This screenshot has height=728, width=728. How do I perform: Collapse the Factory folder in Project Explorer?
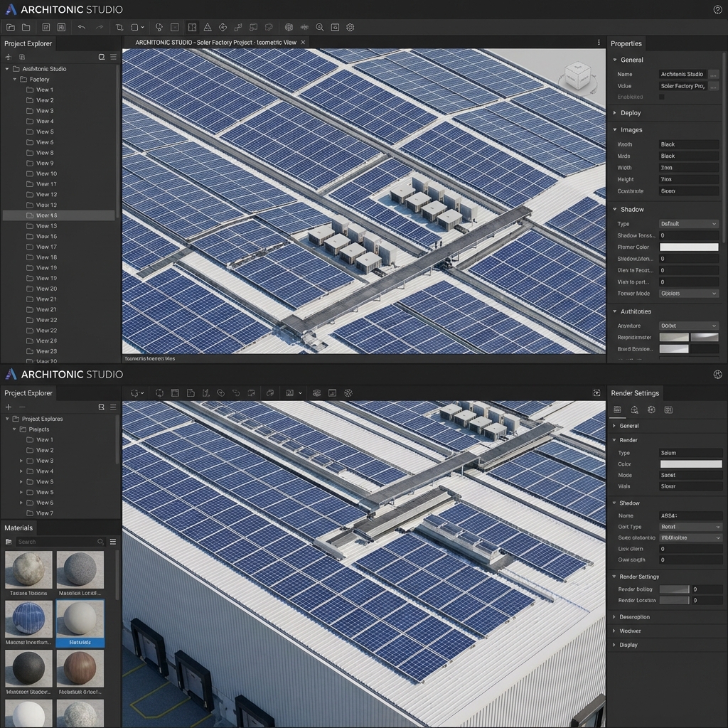tap(14, 80)
